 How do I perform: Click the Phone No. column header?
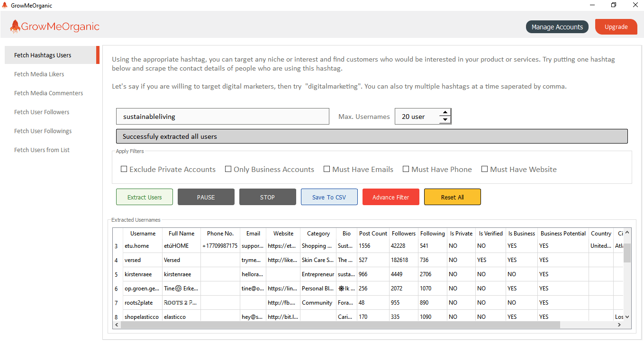click(x=220, y=234)
